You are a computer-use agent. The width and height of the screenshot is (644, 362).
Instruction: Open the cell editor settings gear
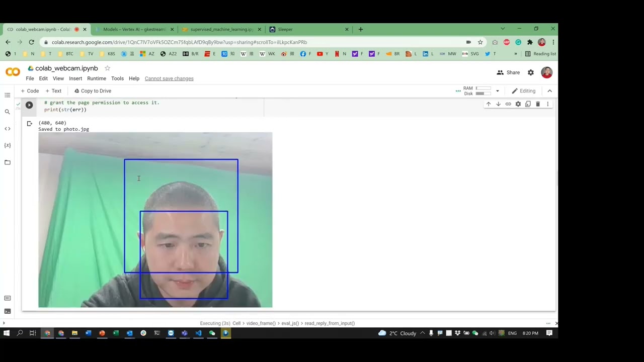[518, 104]
